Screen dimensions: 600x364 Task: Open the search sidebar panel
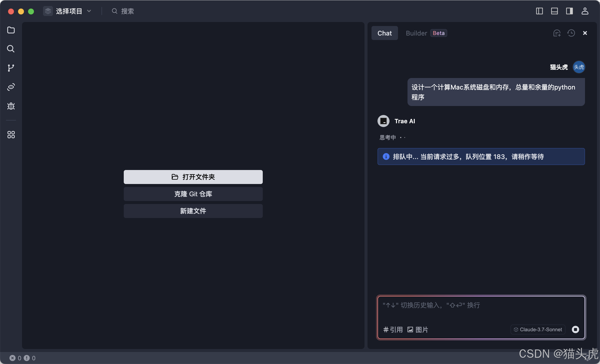point(11,49)
